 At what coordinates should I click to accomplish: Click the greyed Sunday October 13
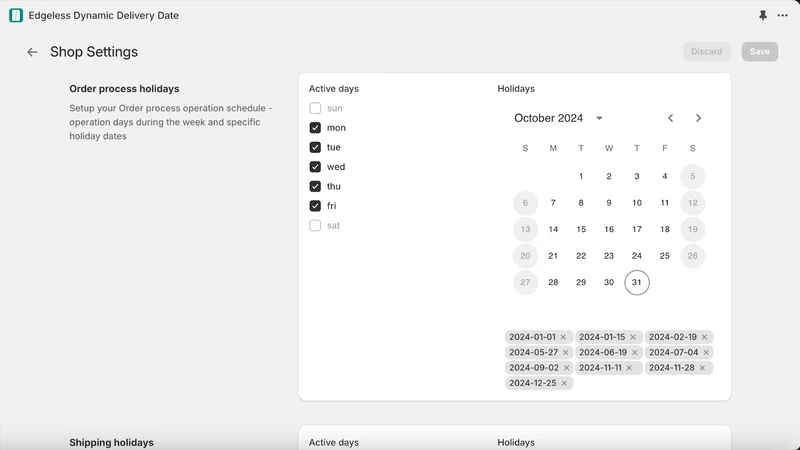click(525, 229)
